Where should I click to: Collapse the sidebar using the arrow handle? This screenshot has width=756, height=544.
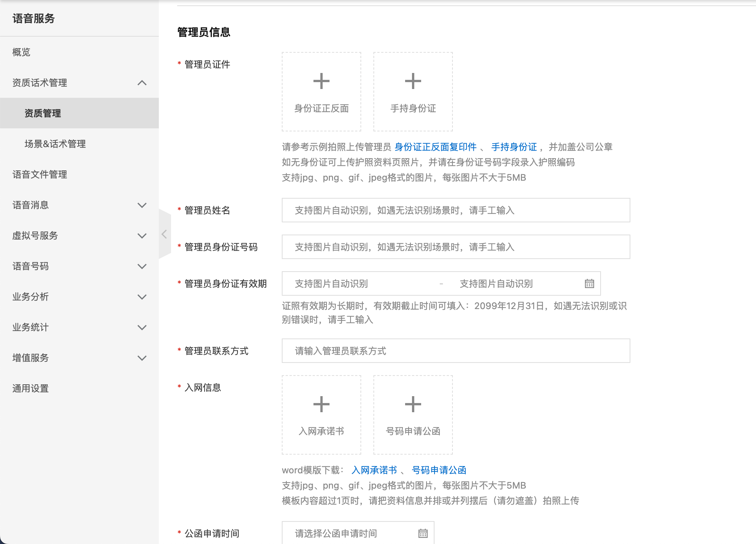click(x=164, y=234)
